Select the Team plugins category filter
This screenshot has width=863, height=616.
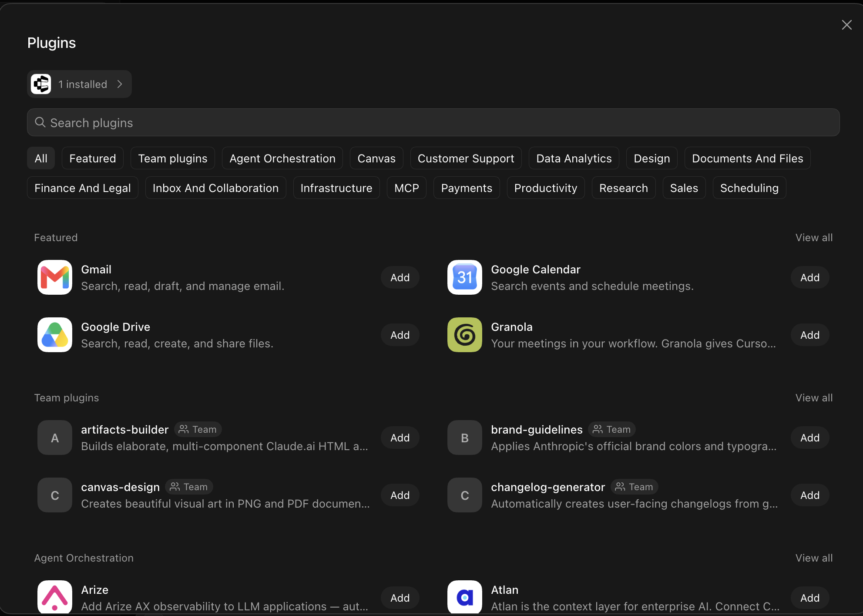[x=173, y=158]
